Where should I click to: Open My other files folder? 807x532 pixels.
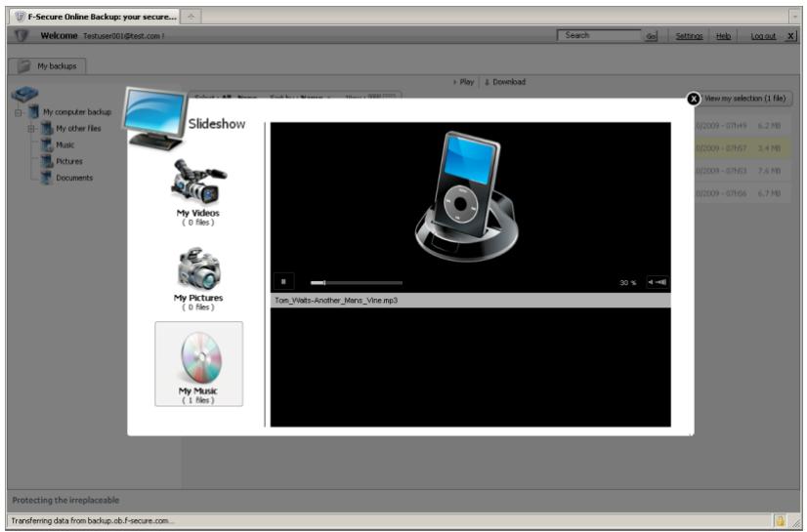coord(78,129)
